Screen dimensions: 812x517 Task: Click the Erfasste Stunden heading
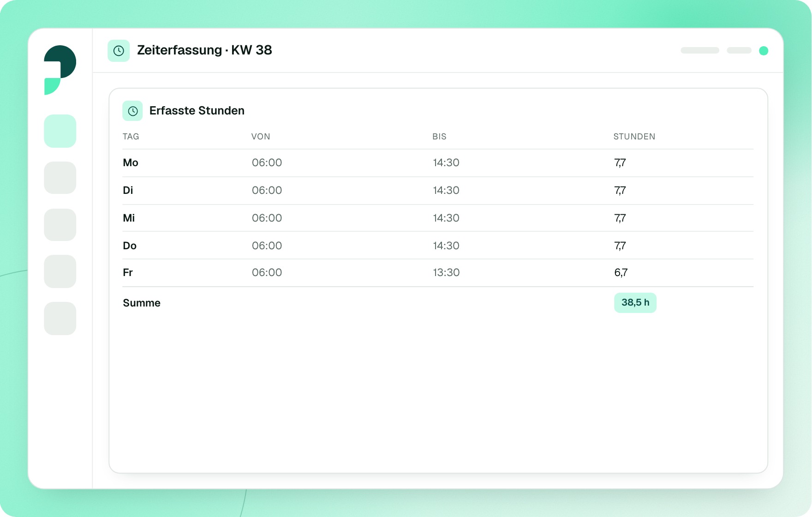[x=197, y=111]
